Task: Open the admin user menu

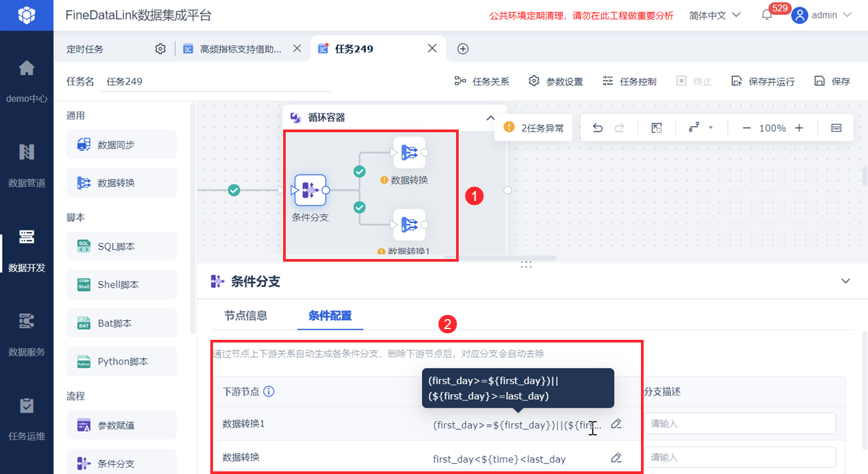Action: click(x=821, y=15)
